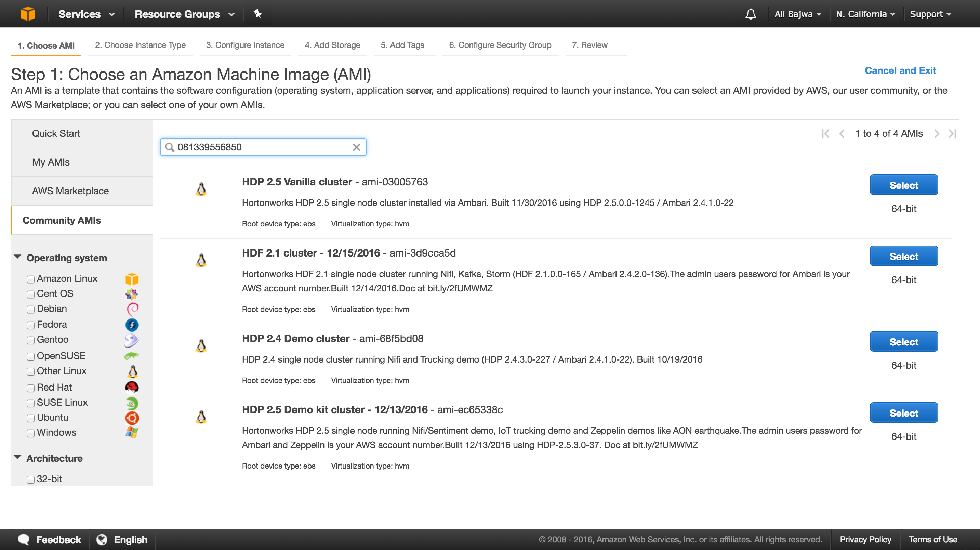Open the N. California region selector
This screenshot has height=550, width=980.
(865, 14)
